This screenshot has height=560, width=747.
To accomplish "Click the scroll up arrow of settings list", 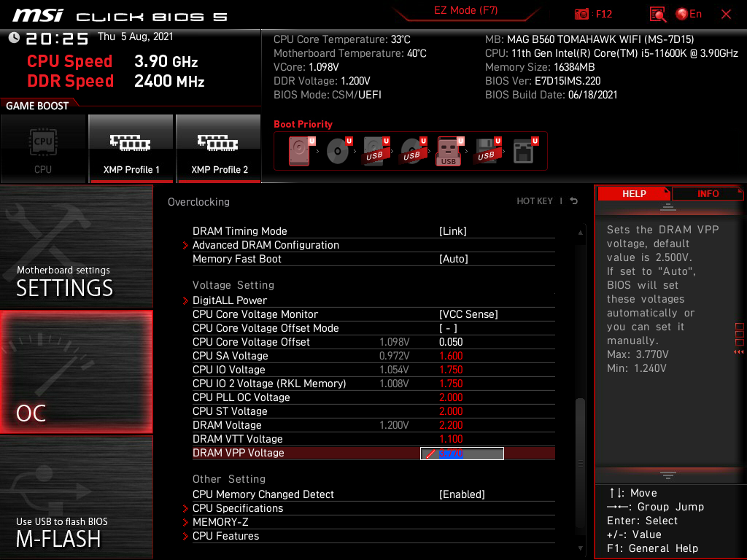I will [x=580, y=233].
